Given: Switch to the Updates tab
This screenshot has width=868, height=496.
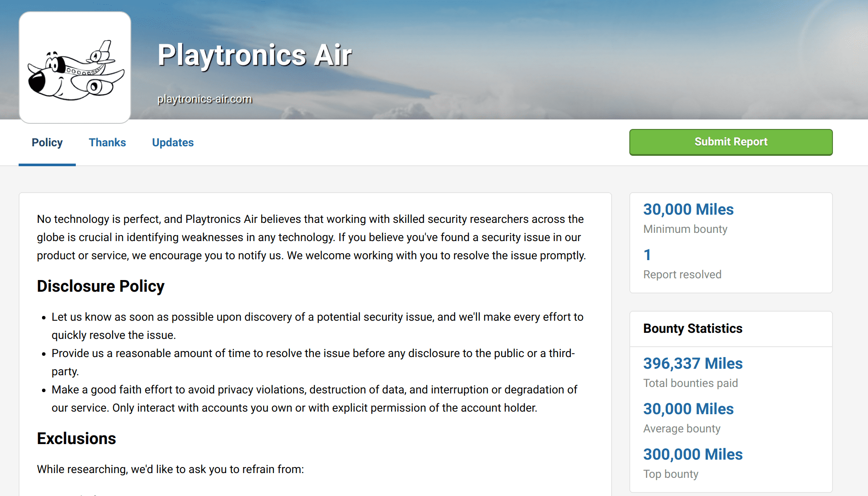Looking at the screenshot, I should point(173,142).
